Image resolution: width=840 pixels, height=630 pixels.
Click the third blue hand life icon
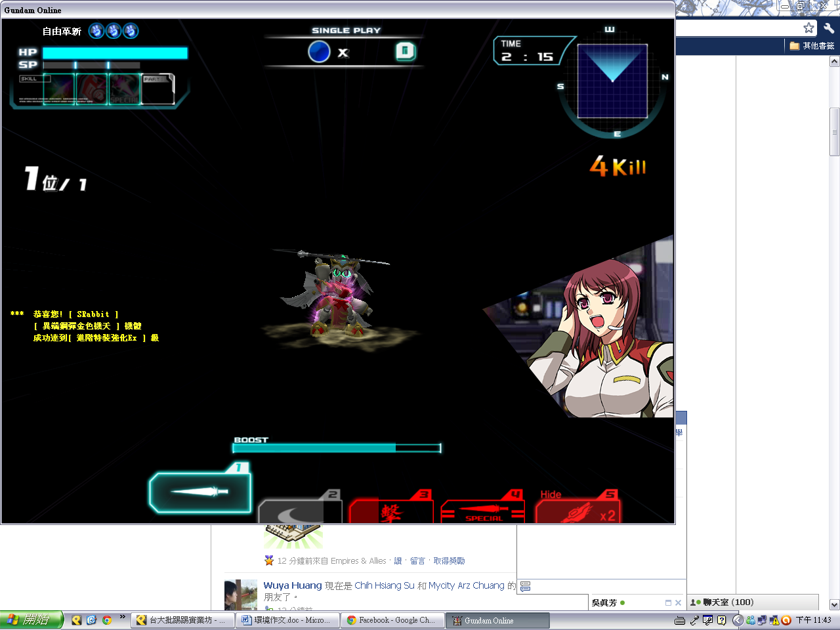(x=131, y=31)
